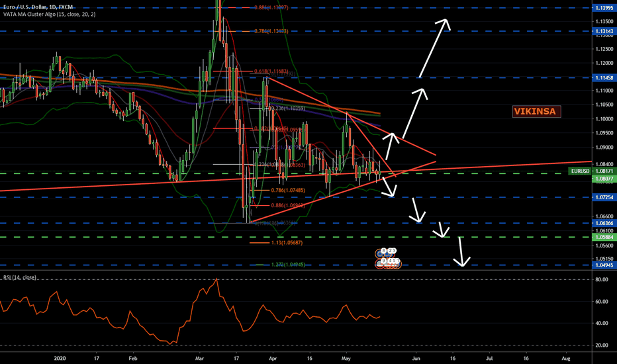Viewport: 617px width, 364px height.
Task: Click the Euro / U.S. Dollar chart title
Action: (38, 7)
